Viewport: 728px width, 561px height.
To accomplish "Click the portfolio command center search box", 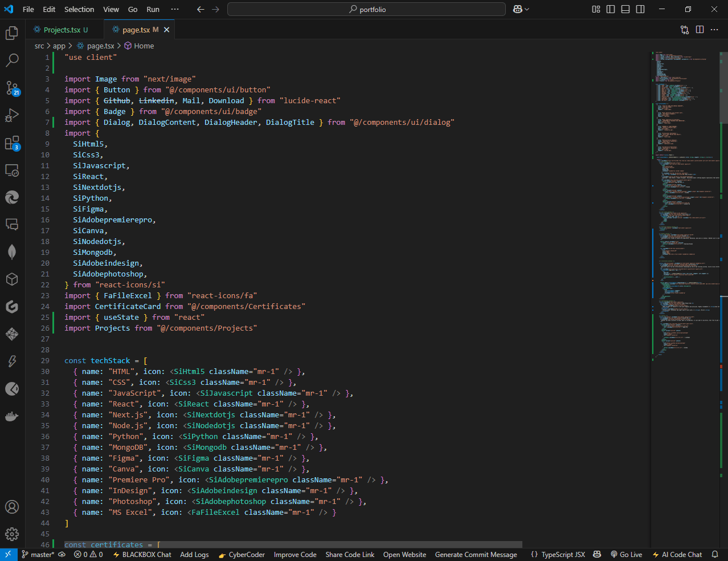I will tap(366, 9).
